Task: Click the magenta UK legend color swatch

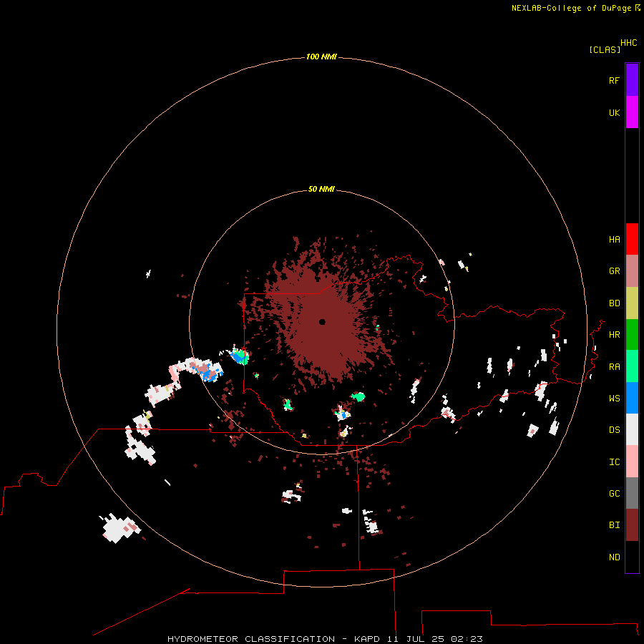Action: click(632, 112)
